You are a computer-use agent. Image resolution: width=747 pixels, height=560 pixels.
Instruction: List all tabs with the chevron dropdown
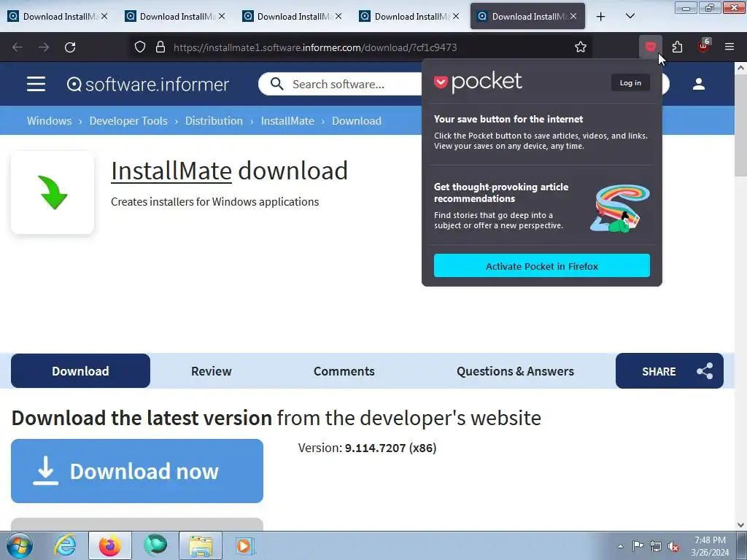coord(630,16)
